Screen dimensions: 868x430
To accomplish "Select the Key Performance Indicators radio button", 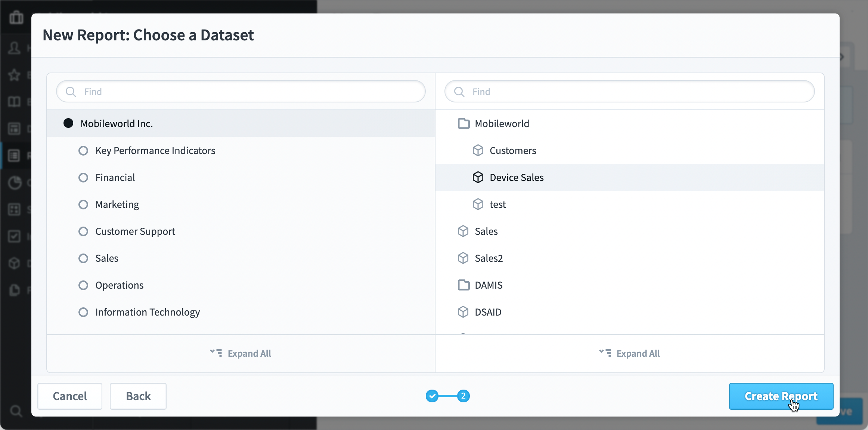I will (83, 151).
